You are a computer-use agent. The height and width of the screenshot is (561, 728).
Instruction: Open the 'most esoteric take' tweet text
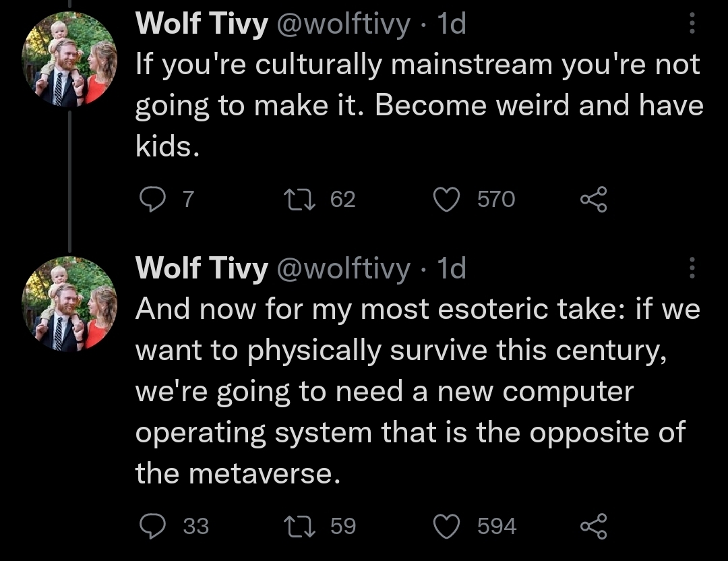[418, 391]
